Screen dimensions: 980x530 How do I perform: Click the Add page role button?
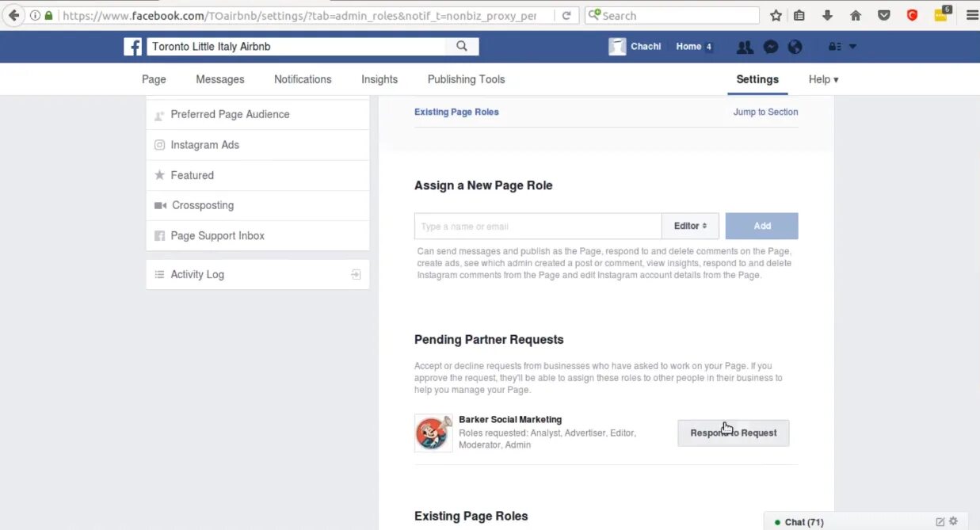click(761, 226)
